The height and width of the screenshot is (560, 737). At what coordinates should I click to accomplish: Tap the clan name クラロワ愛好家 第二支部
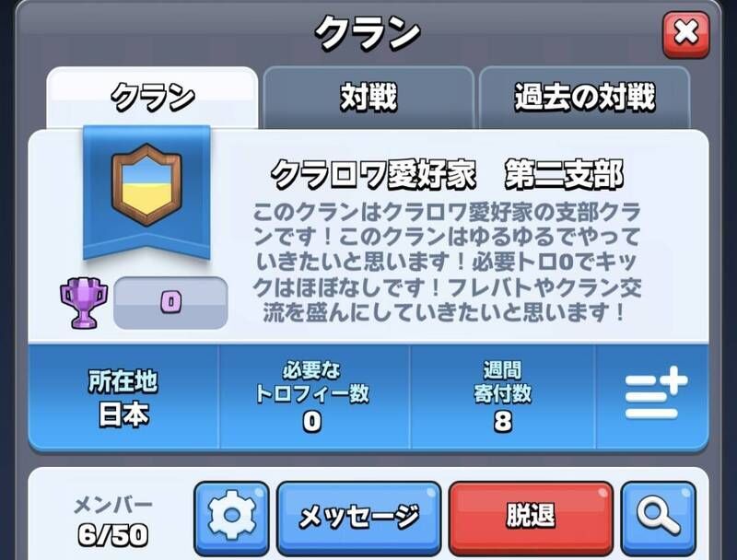point(447,175)
